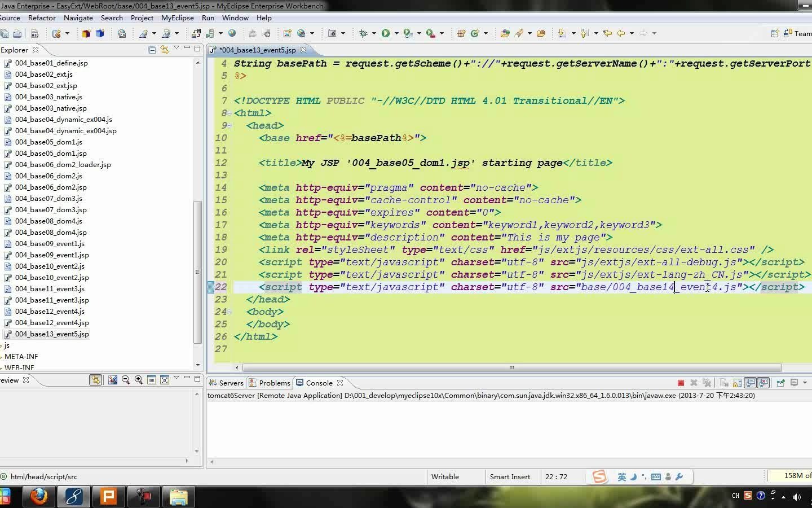The image size is (812, 508).
Task: Toggle Sogou English/Chinese input mode
Action: click(621, 477)
